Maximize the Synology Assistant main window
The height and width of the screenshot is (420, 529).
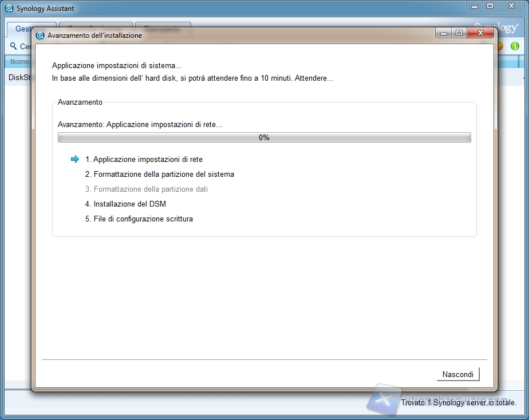click(x=490, y=6)
